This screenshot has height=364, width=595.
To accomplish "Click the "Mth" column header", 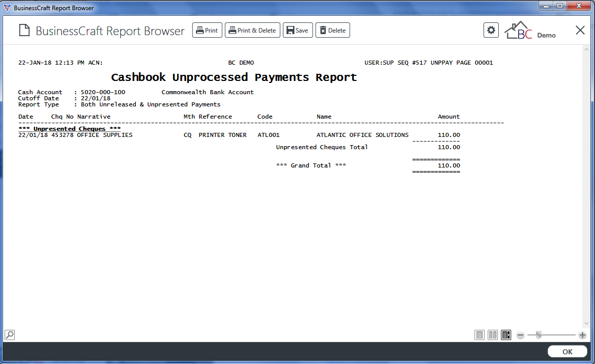I will pos(189,117).
